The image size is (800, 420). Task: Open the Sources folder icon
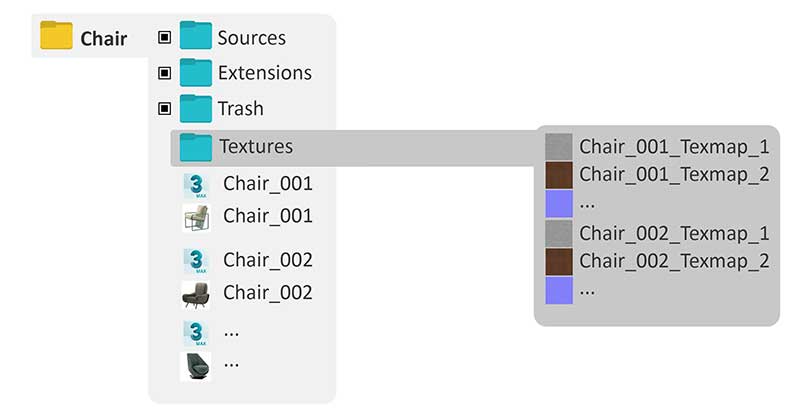coord(196,37)
